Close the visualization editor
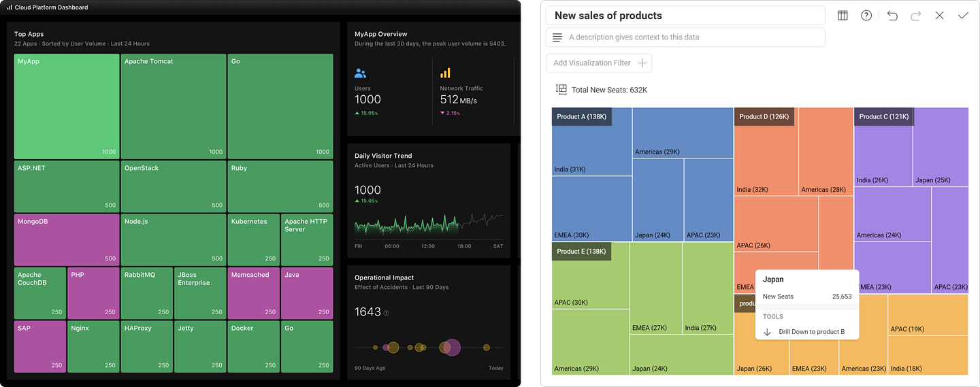The width and height of the screenshot is (980, 387). [x=940, y=16]
